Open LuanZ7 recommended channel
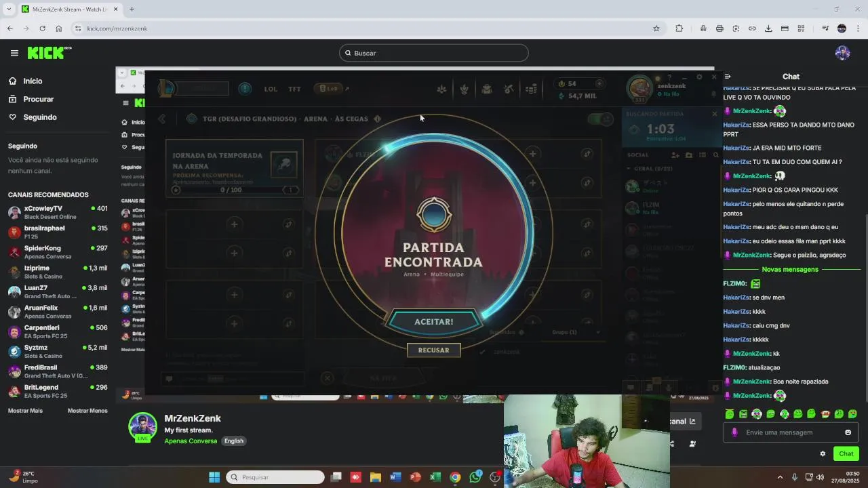Image resolution: width=868 pixels, height=488 pixels. point(58,291)
